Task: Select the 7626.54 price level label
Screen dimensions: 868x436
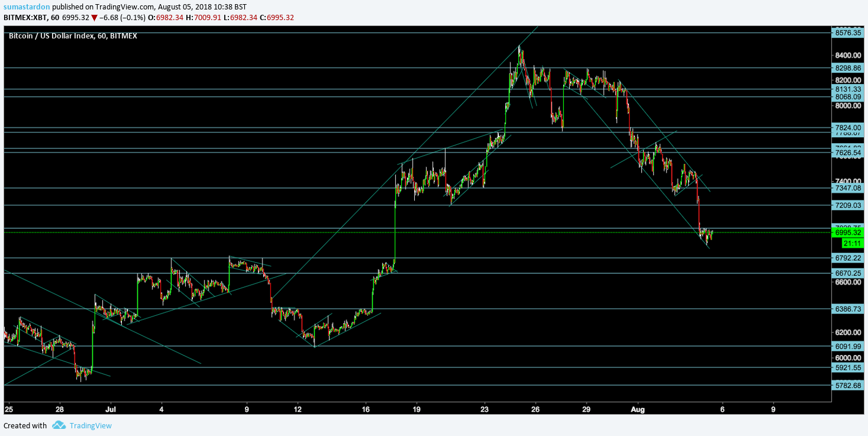Action: 848,153
